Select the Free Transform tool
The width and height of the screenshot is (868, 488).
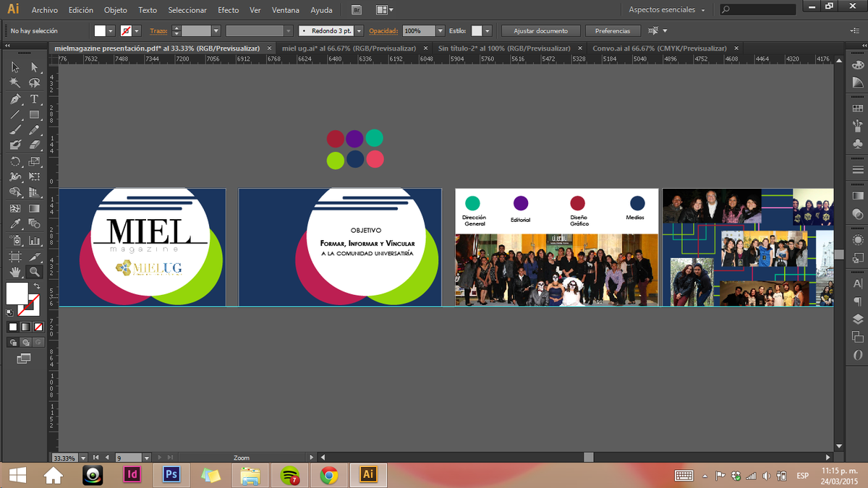coord(34,176)
